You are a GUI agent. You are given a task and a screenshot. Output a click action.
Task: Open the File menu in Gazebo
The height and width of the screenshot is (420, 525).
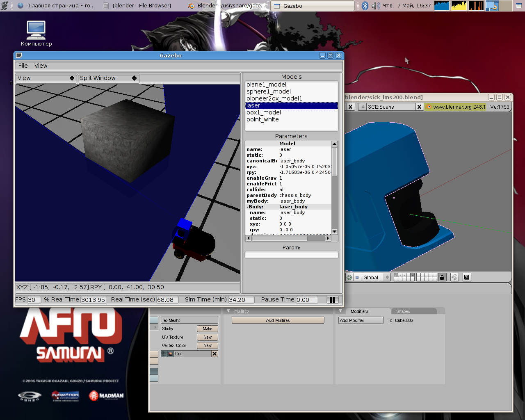[23, 66]
